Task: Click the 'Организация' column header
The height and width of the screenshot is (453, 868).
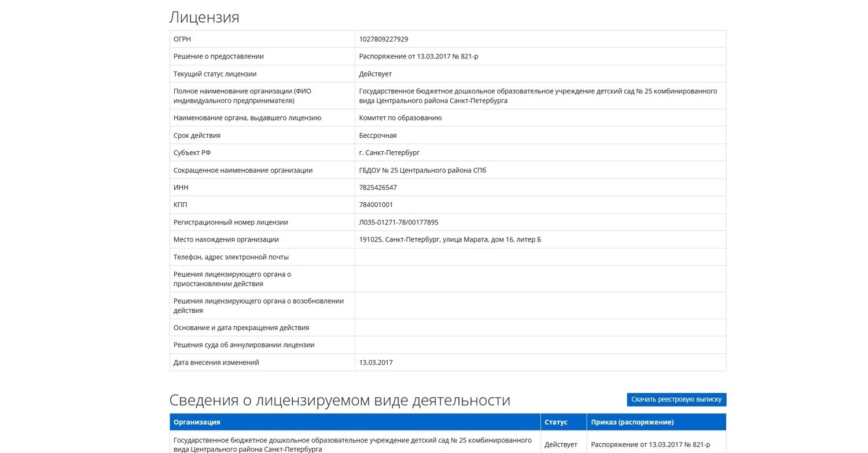Action: [x=197, y=422]
